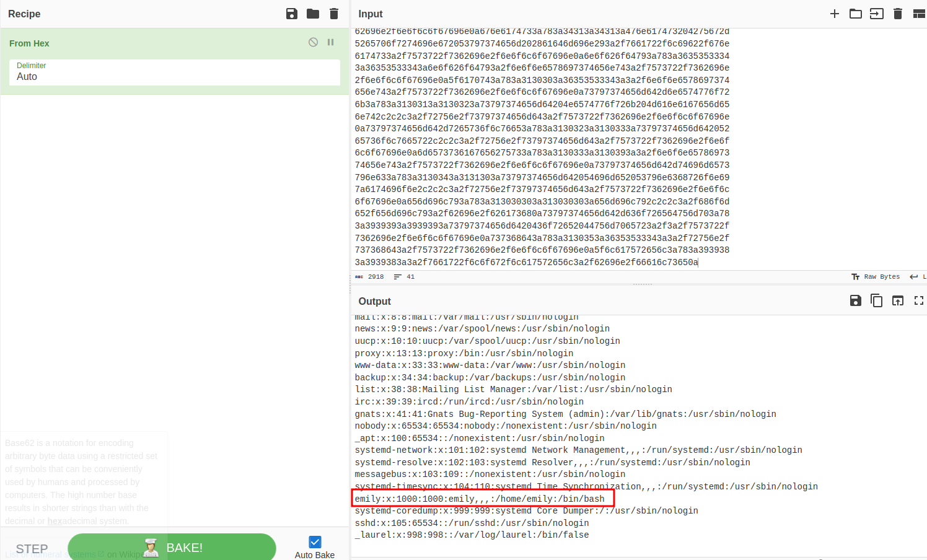Disable the From Hex operation

[x=314, y=42]
